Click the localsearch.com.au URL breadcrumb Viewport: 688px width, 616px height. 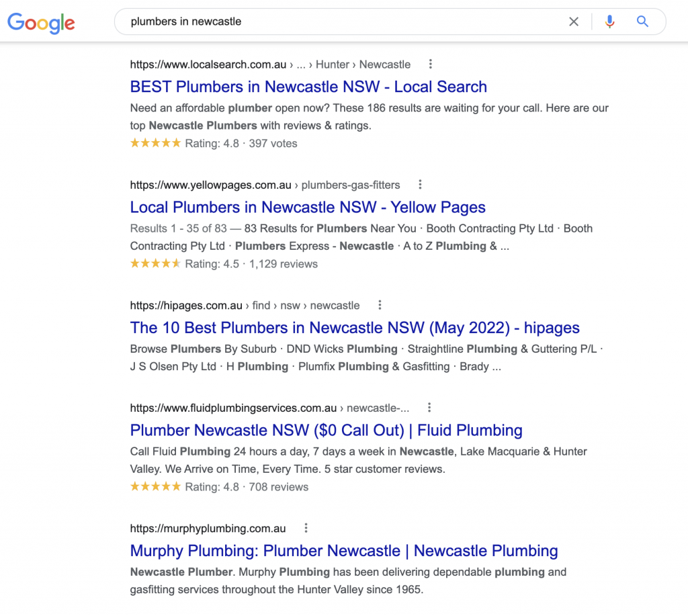[270, 64]
